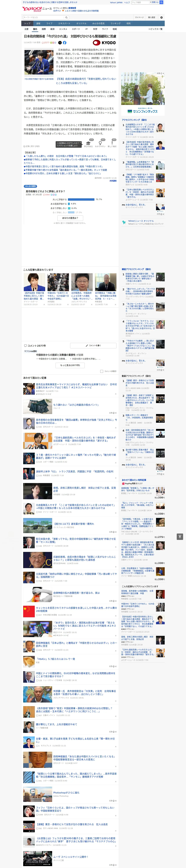186x868 pixels.
Task: Open the main article photo of parliament
Action: coord(39,63)
